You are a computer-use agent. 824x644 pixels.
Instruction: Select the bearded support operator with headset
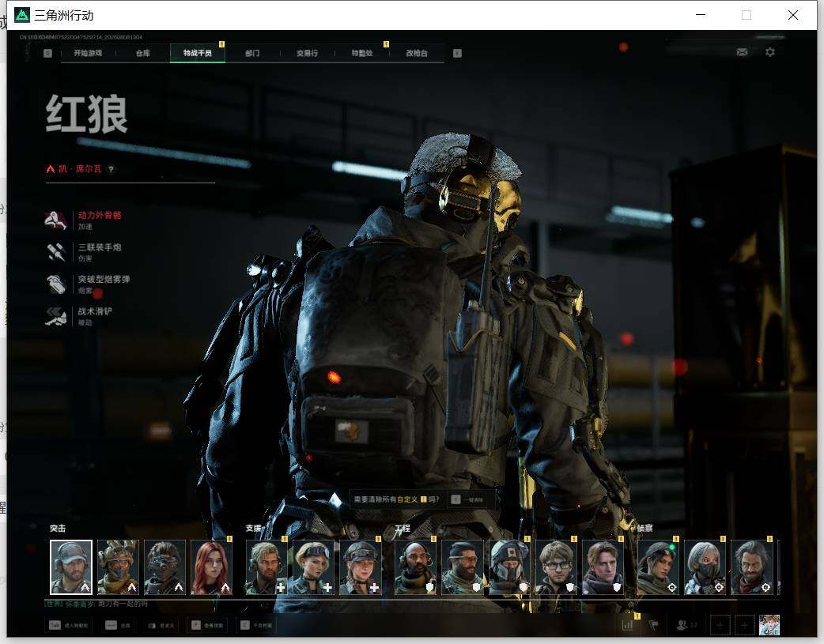pos(266,567)
